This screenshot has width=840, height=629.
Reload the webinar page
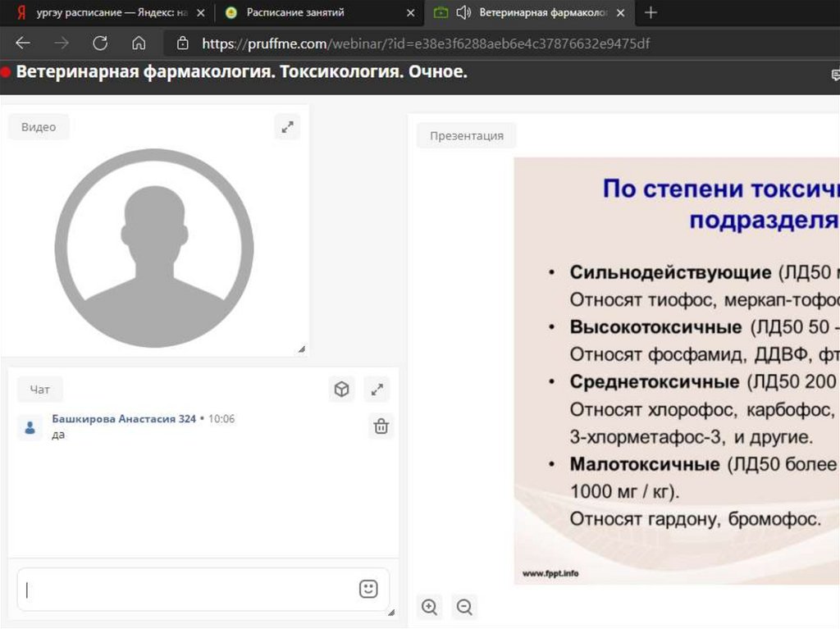point(100,43)
